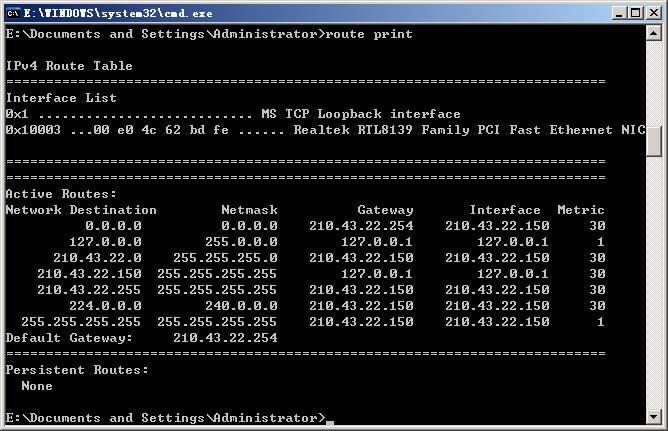668x431 pixels.
Task: Click the 224.0.0.0 network destination entry
Action: pyautogui.click(x=105, y=306)
